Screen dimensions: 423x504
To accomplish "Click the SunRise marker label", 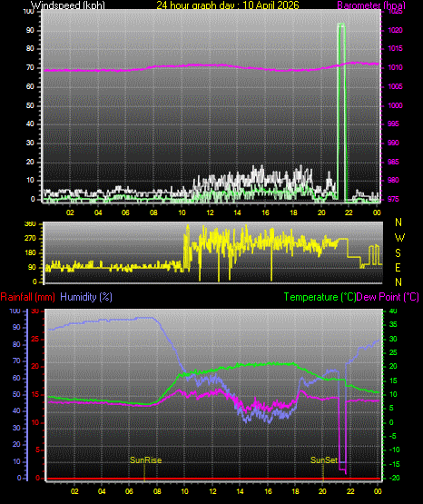I will point(145,460).
